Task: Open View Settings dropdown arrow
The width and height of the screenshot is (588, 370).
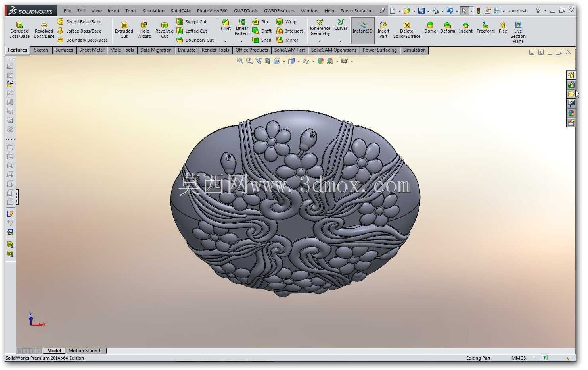Action: pyautogui.click(x=352, y=61)
